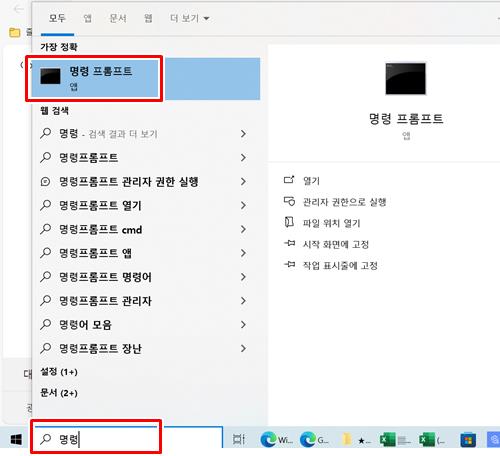Viewport: 500px width, 456px height.
Task: Expand arrow for 명령프롬프트 관리자
Action: (x=243, y=301)
